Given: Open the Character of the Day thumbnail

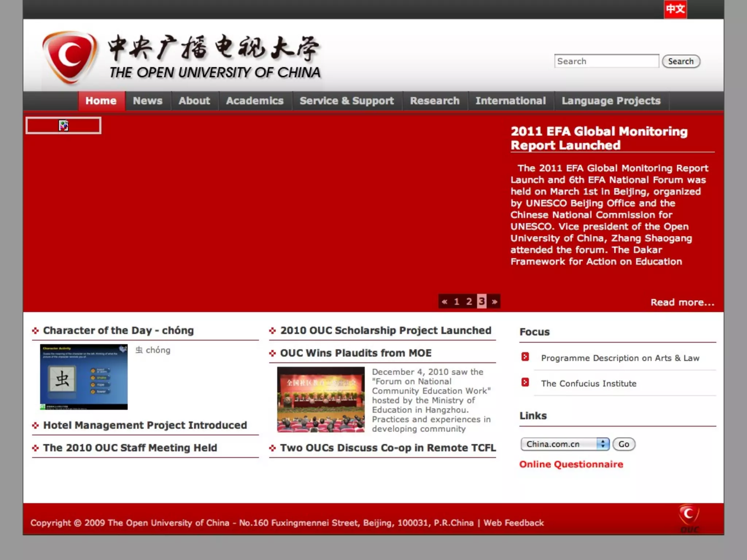Looking at the screenshot, I should 84,377.
